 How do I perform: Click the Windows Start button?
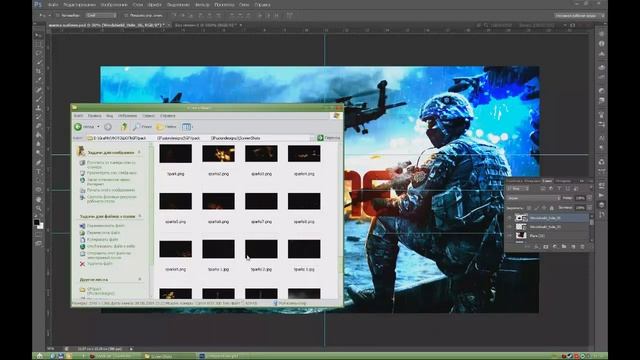pos(39,356)
